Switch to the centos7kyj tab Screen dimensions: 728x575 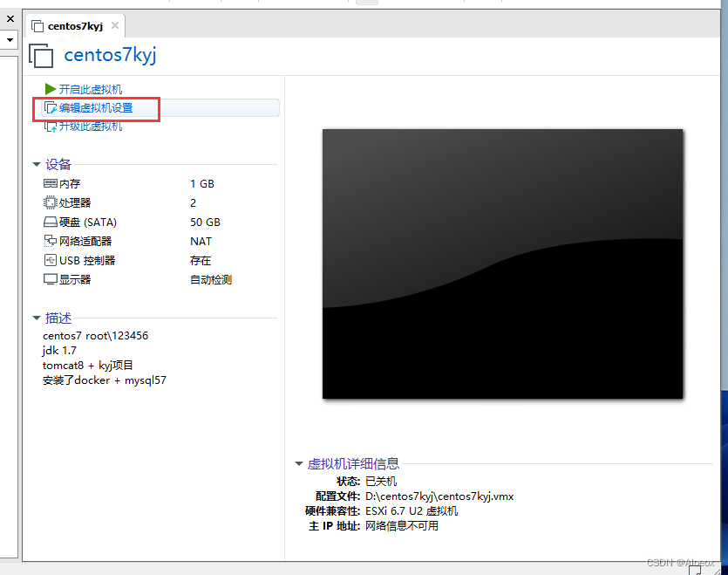tap(76, 26)
